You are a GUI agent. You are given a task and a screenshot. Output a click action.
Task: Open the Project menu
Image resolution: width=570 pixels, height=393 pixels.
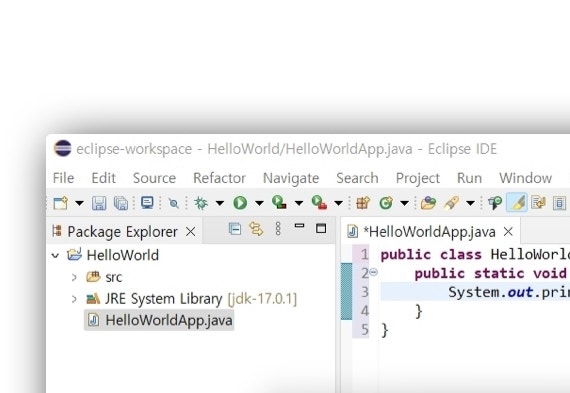coord(418,178)
